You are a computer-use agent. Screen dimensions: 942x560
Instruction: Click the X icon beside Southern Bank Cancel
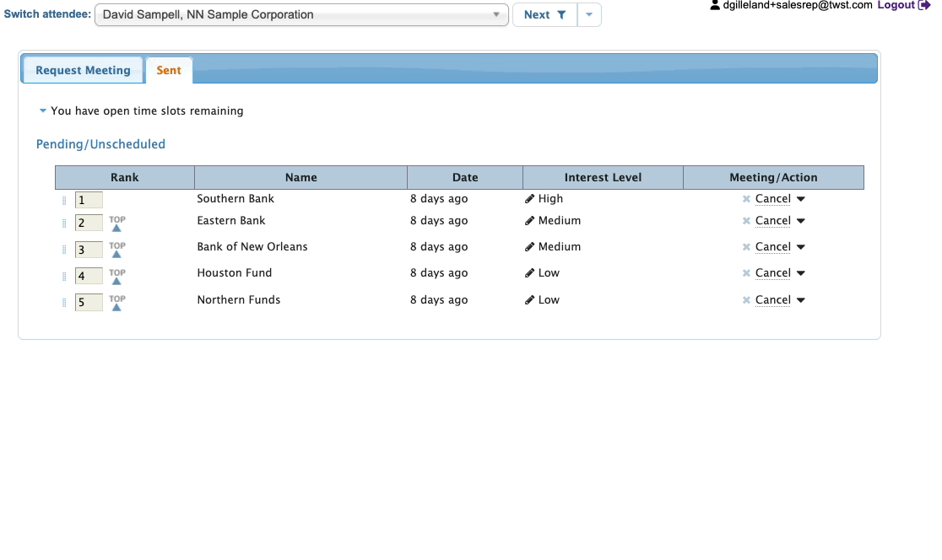coord(746,199)
